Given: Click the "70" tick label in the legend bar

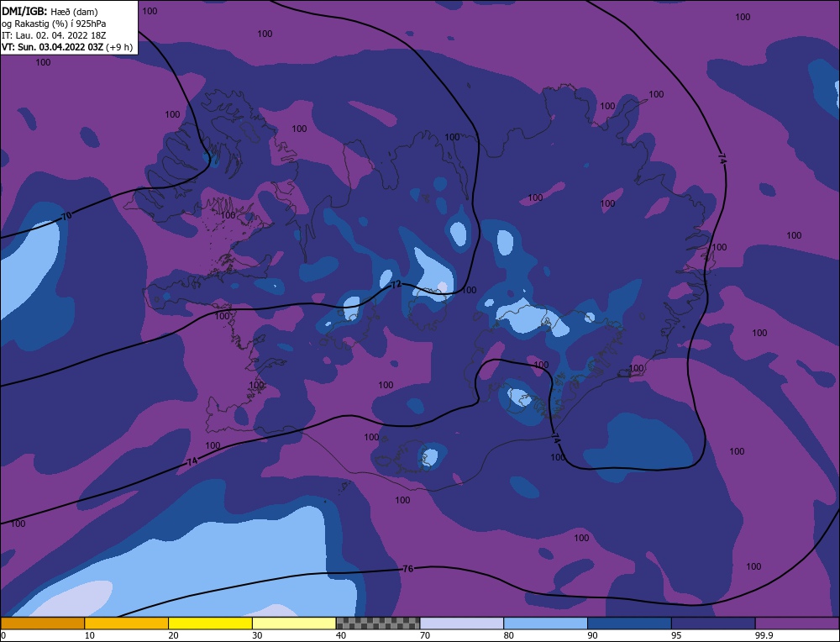Looking at the screenshot, I should click(x=425, y=635).
